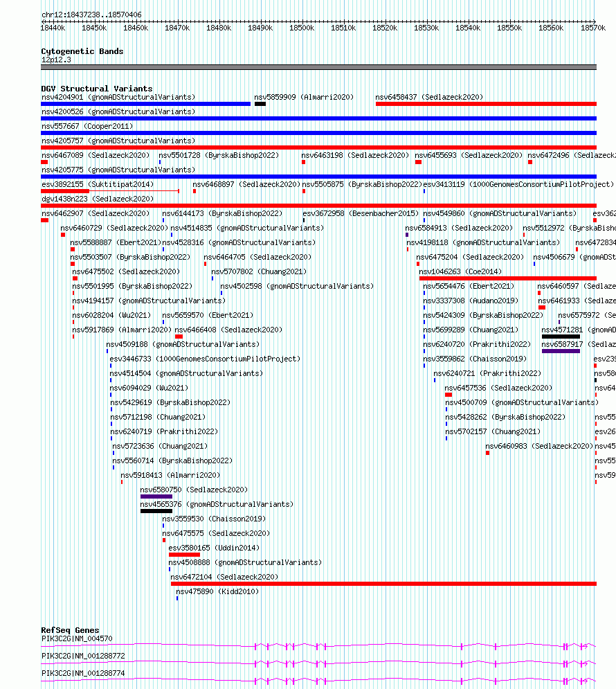Click the black bar under nsv5859909

260,104
